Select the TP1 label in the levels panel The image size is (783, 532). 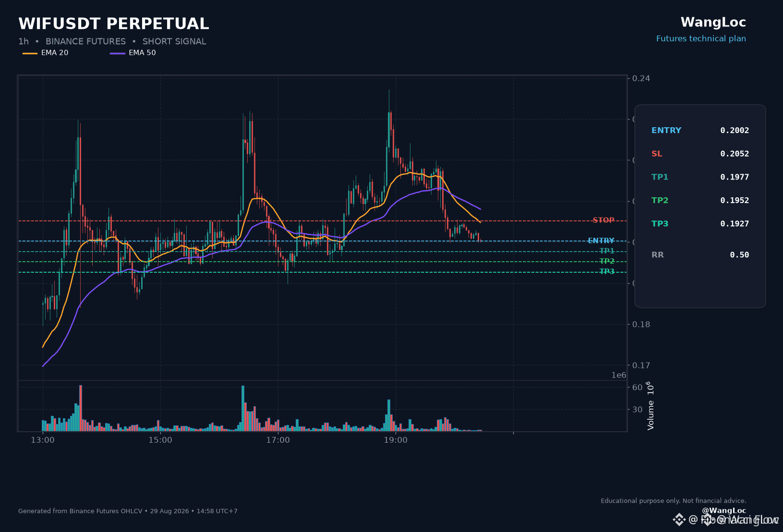pos(660,177)
